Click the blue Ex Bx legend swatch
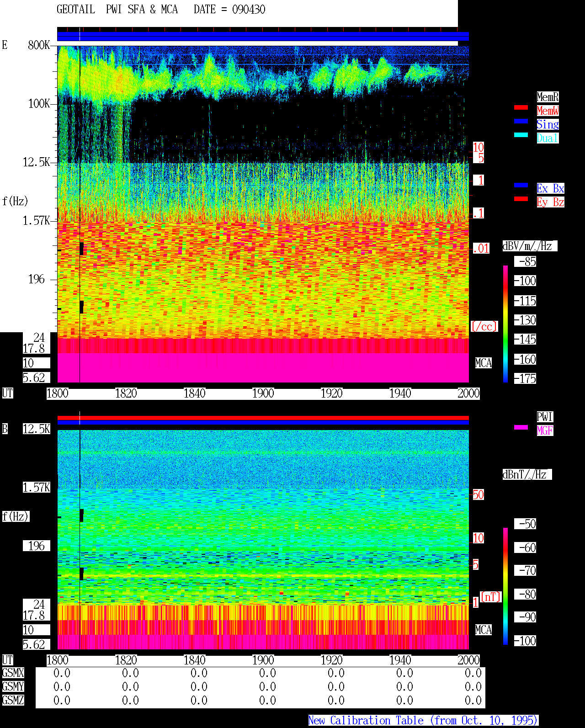Screen dimensions: 585x728 point(521,185)
